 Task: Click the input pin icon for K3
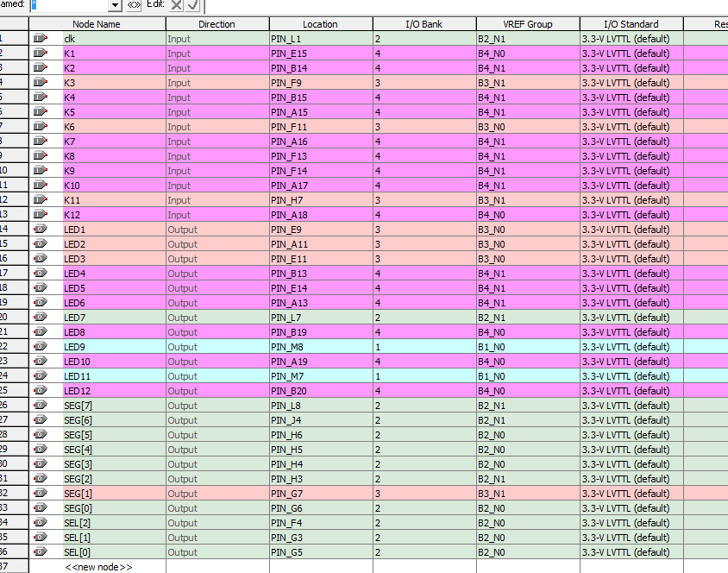[41, 82]
